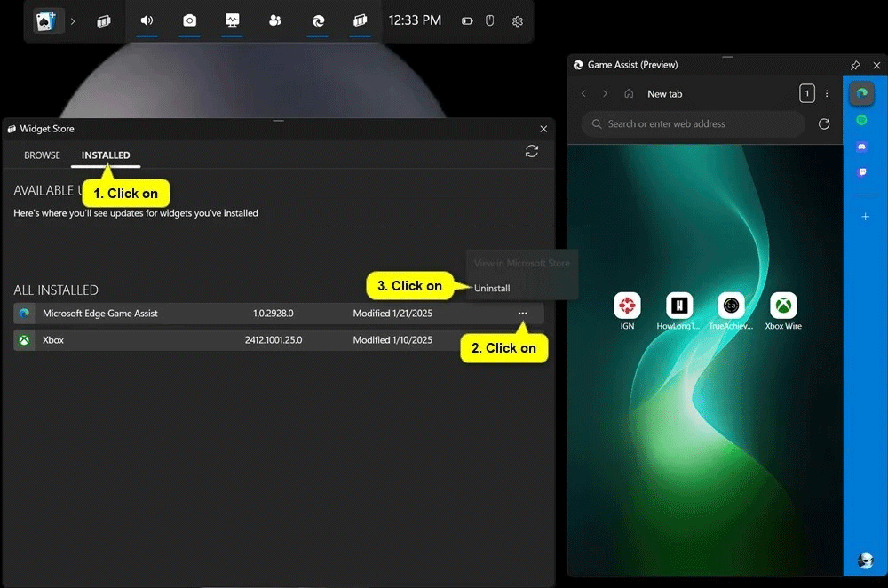Open the Game Assist browser three-dot menu
The width and height of the screenshot is (888, 588).
(x=827, y=93)
